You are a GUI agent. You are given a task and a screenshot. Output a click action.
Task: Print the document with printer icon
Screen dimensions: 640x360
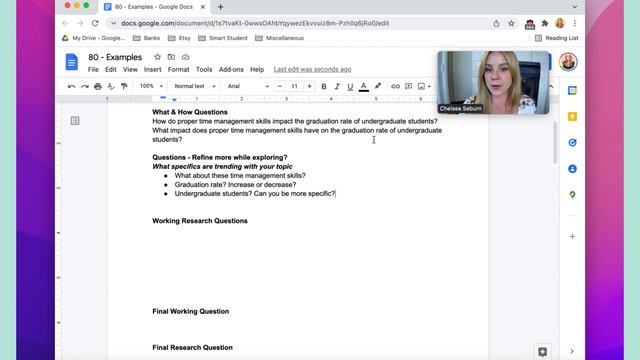coord(98,86)
